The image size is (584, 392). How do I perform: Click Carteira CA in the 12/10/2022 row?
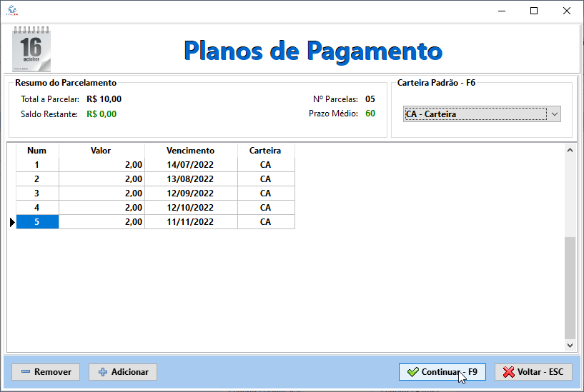point(266,208)
